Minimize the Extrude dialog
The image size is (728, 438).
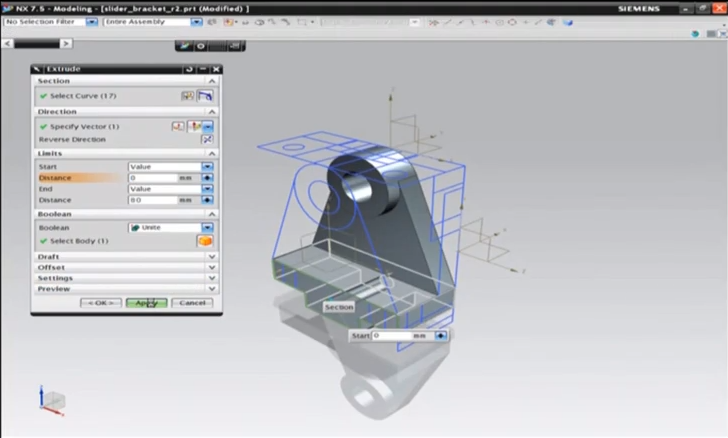pos(203,69)
